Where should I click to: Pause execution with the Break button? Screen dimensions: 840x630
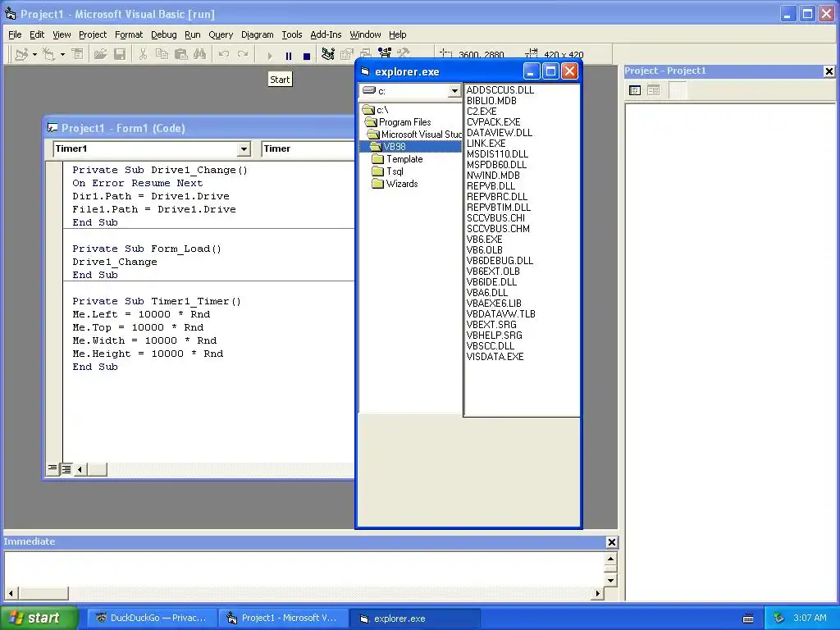(x=289, y=56)
